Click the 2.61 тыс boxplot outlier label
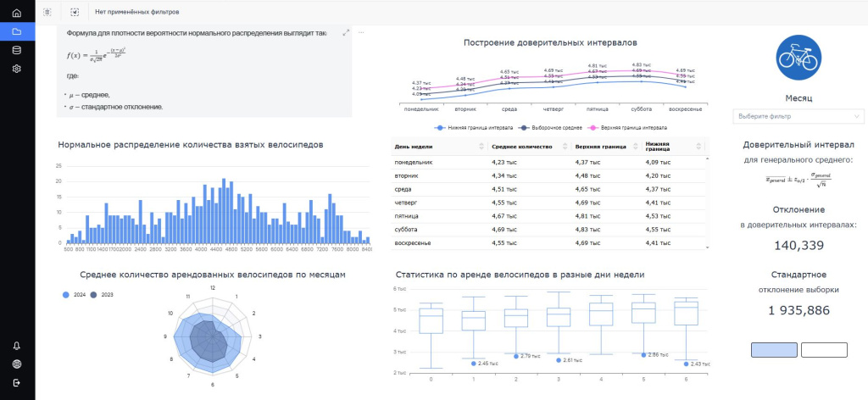The height and width of the screenshot is (400, 868). point(573,360)
